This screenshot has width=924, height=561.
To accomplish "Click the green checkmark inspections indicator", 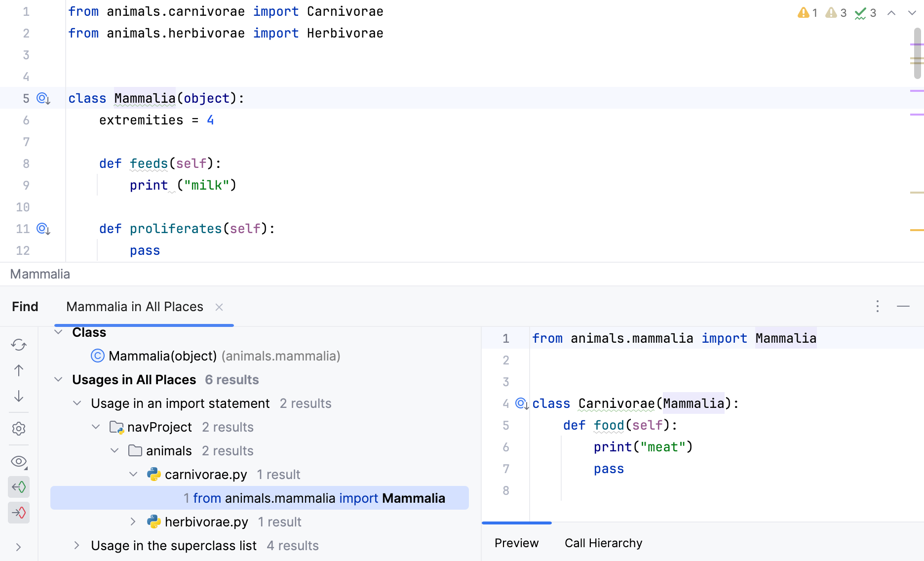I will point(861,12).
